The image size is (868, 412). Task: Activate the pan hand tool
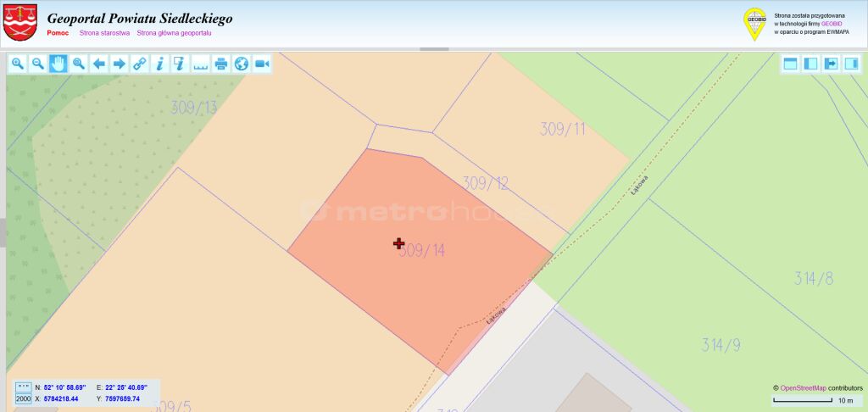pos(58,64)
